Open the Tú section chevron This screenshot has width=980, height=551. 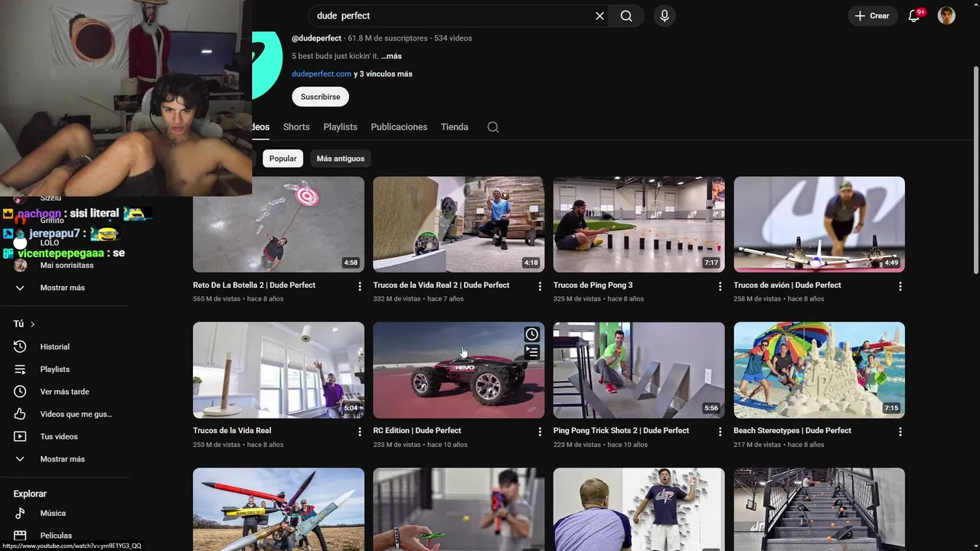(x=33, y=324)
